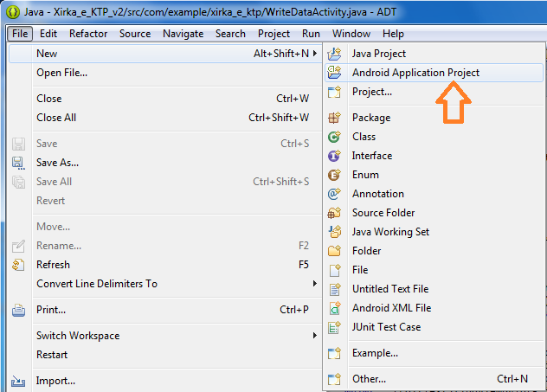Select Close in the File menu
Image resolution: width=547 pixels, height=392 pixels.
coord(165,99)
